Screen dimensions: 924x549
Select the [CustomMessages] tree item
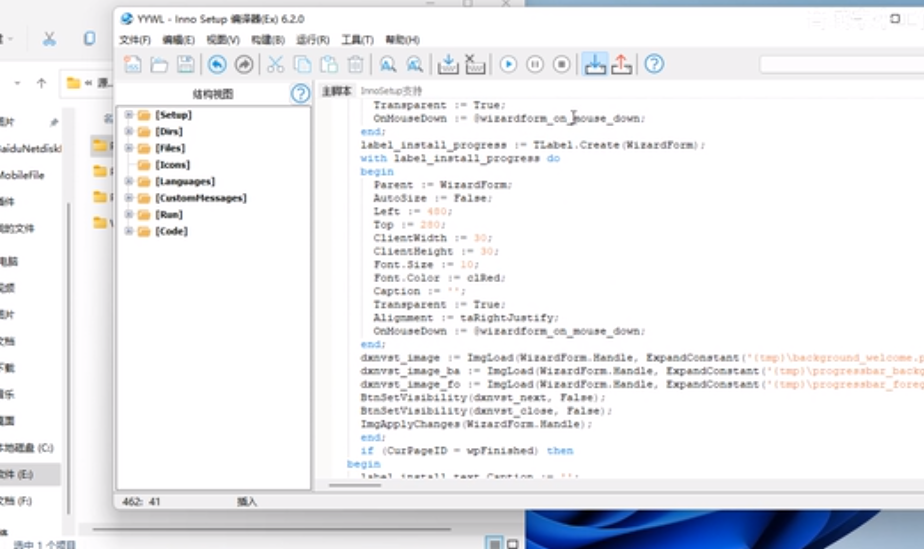200,198
